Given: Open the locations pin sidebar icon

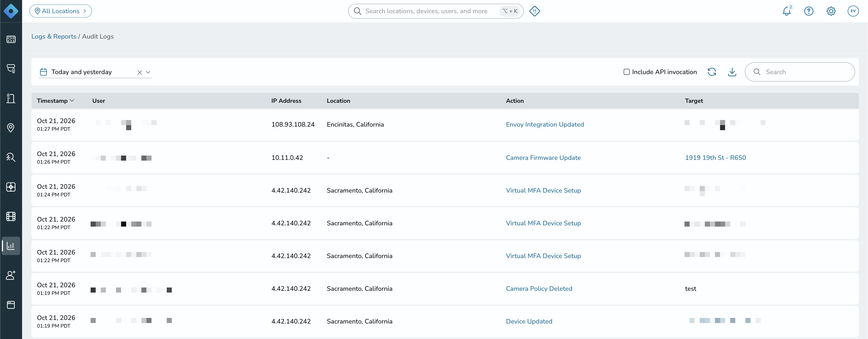Looking at the screenshot, I should 11,128.
